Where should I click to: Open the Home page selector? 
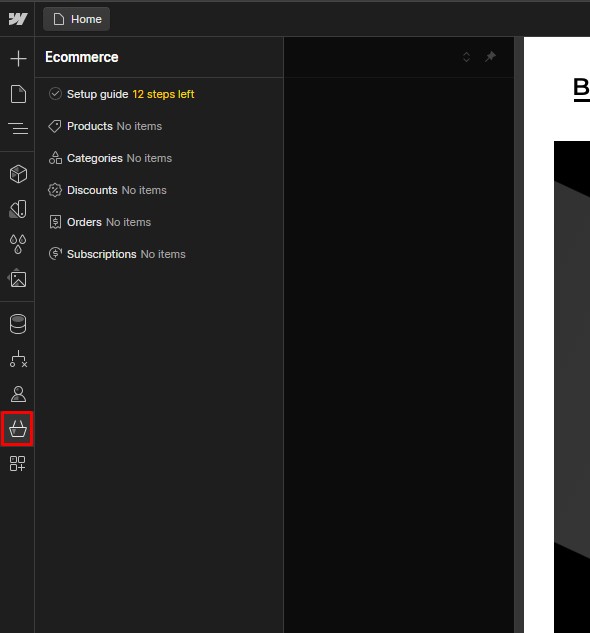coord(77,19)
